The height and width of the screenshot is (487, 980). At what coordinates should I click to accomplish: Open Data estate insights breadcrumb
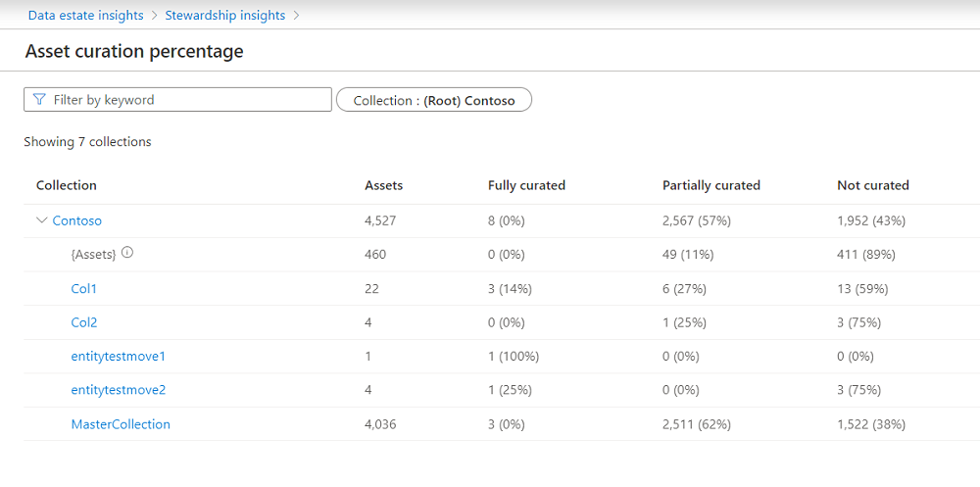85,15
